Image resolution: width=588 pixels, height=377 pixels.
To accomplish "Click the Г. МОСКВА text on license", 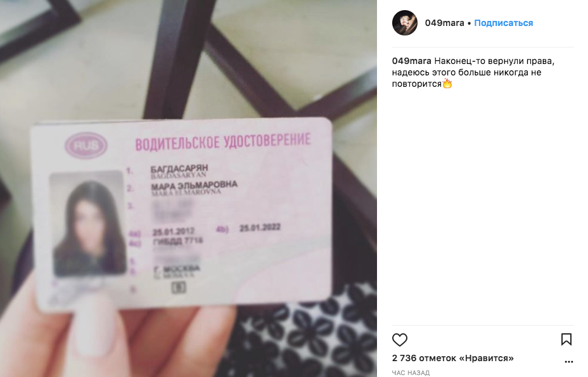I will pyautogui.click(x=177, y=269).
